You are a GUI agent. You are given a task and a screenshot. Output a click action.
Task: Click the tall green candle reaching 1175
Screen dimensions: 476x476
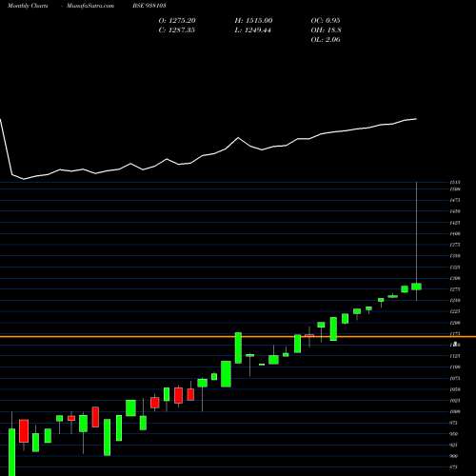pyautogui.click(x=238, y=347)
